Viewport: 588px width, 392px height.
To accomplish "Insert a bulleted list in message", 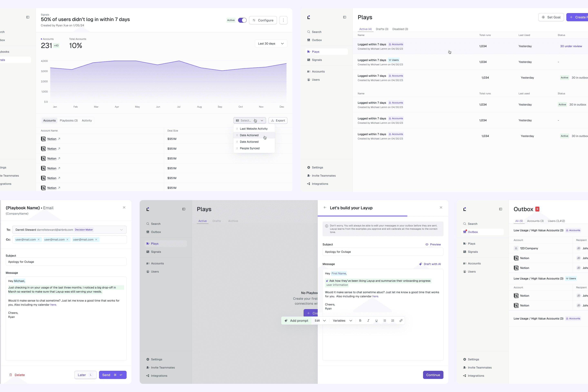I will click(x=384, y=321).
